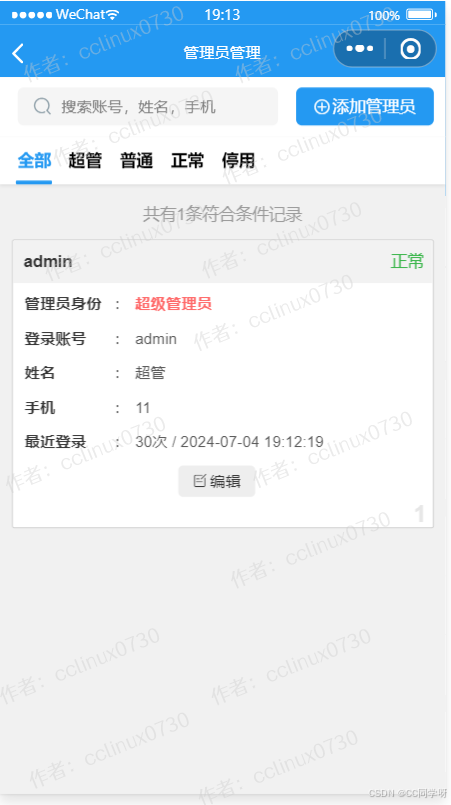Filter by the 正常 tab
The width and height of the screenshot is (451, 805).
pos(187,161)
